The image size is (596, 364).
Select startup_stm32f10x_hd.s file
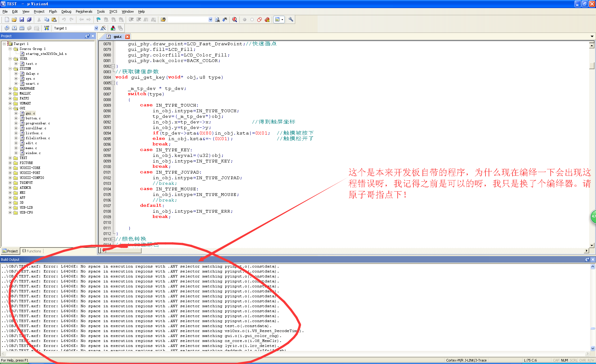[46, 54]
